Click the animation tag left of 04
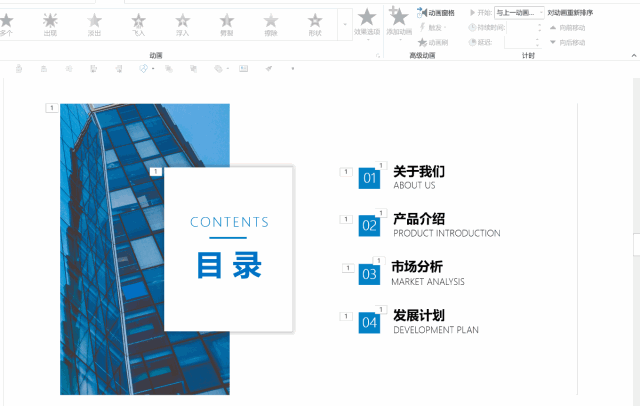Screen dimensions: 640x406 346,316
